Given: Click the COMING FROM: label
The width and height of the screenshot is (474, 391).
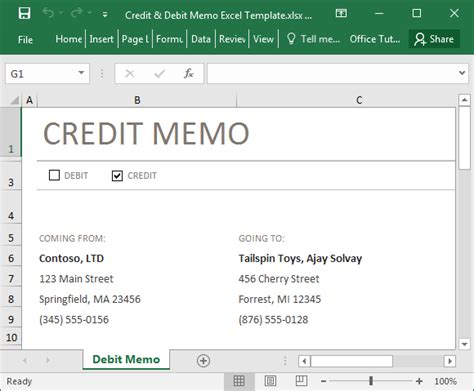Looking at the screenshot, I should [72, 238].
